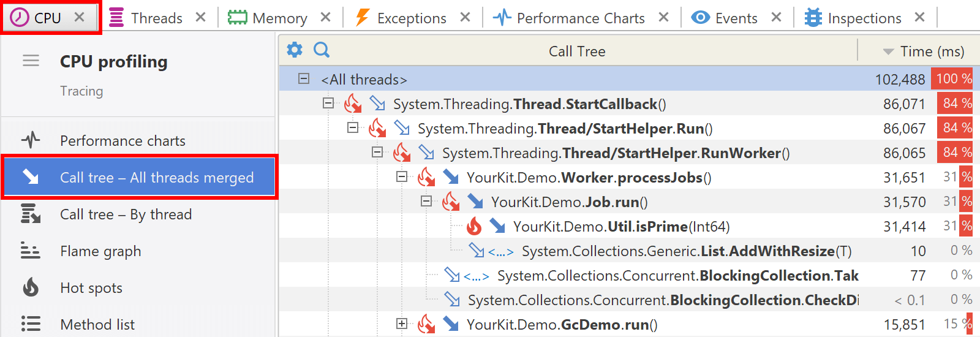Screen dimensions: 980x337
Task: Click the <...> skipped-calls link before BlockingCollection.Tak
Action: 476,276
